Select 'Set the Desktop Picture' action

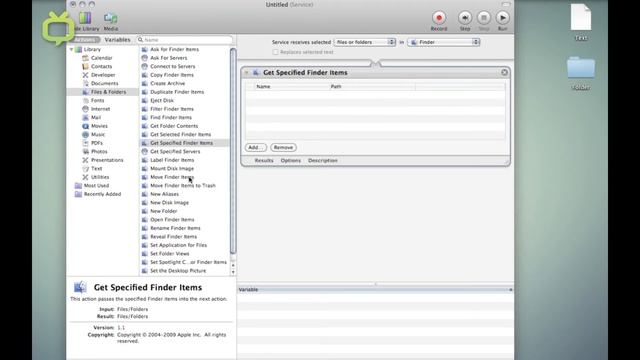click(x=178, y=271)
